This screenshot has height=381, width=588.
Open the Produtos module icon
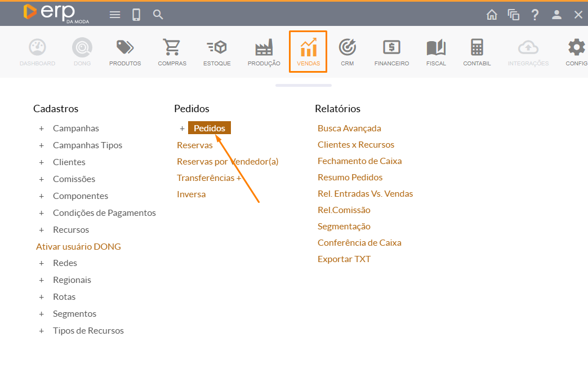pos(125,52)
